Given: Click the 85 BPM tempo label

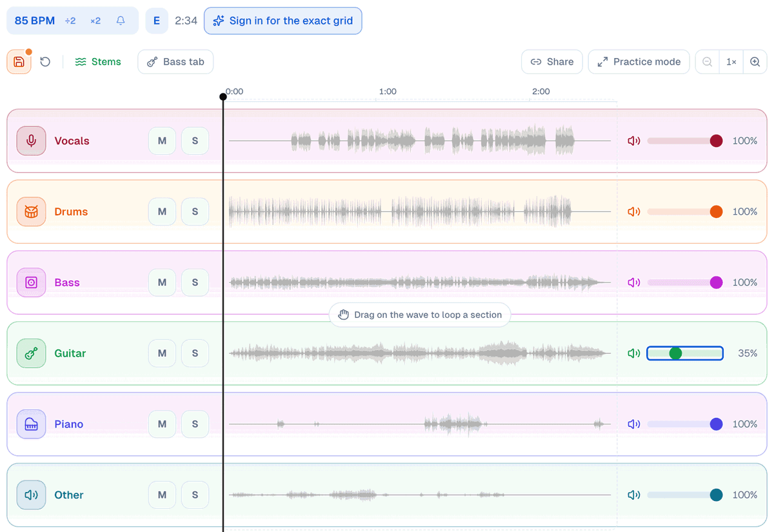Looking at the screenshot, I should [x=35, y=21].
